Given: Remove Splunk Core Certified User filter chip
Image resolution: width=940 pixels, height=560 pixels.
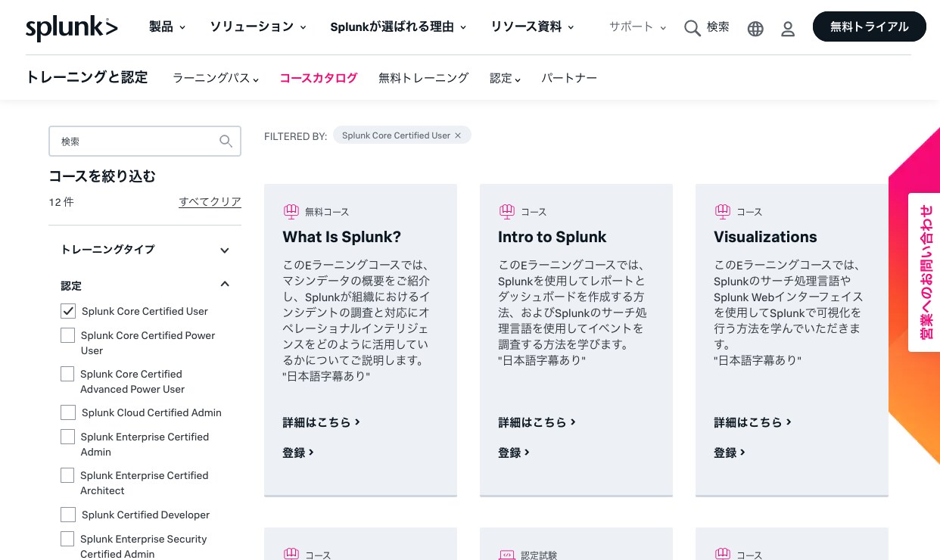Looking at the screenshot, I should [458, 135].
